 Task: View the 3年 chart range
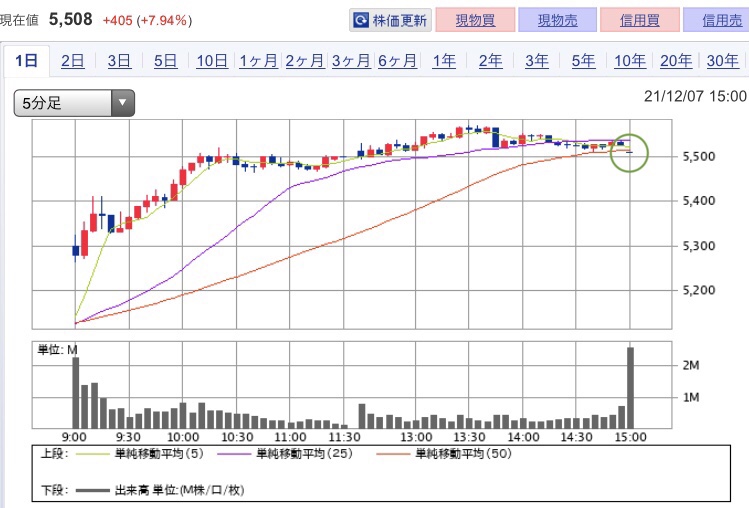pos(536,61)
